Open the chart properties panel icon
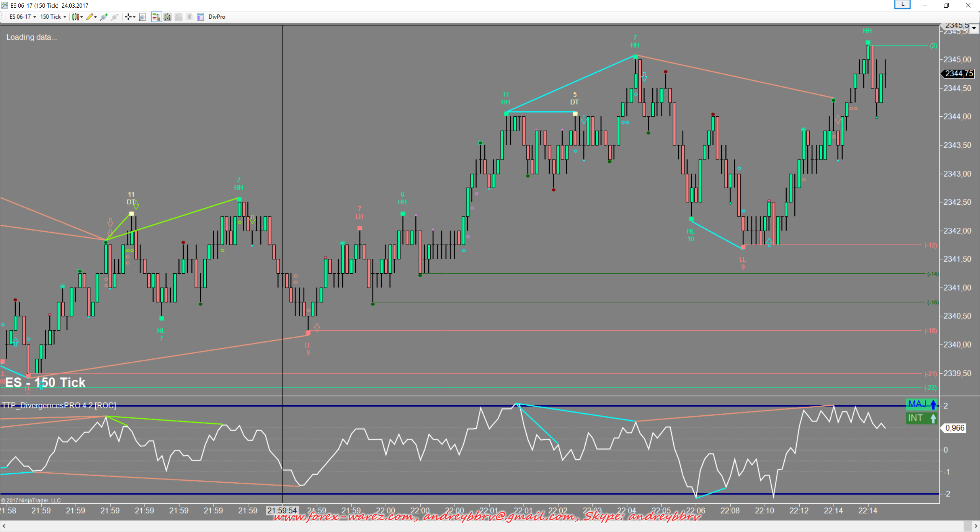The image size is (980, 532). click(200, 17)
